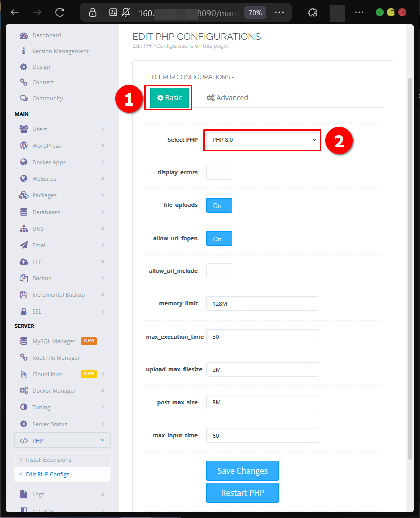Image resolution: width=420 pixels, height=518 pixels.
Task: Click the Email paper plane icon
Action: click(x=24, y=245)
